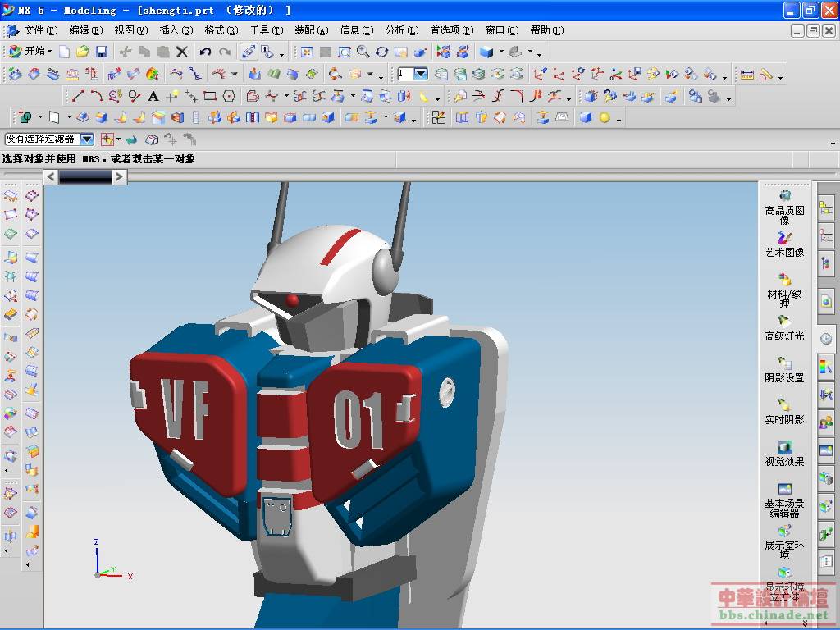Expand the arrow beside the white sheet icon
Viewport: 840px width, 630px height.
69,117
